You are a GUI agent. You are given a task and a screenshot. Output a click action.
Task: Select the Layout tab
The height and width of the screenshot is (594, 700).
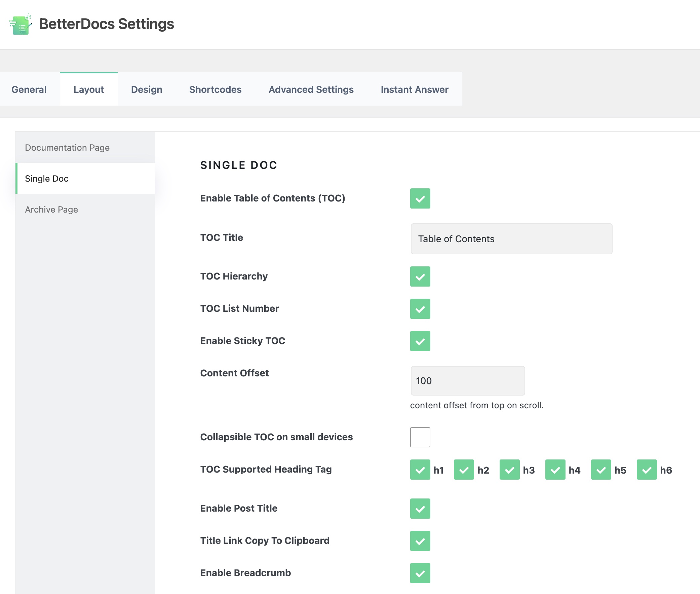coord(88,89)
